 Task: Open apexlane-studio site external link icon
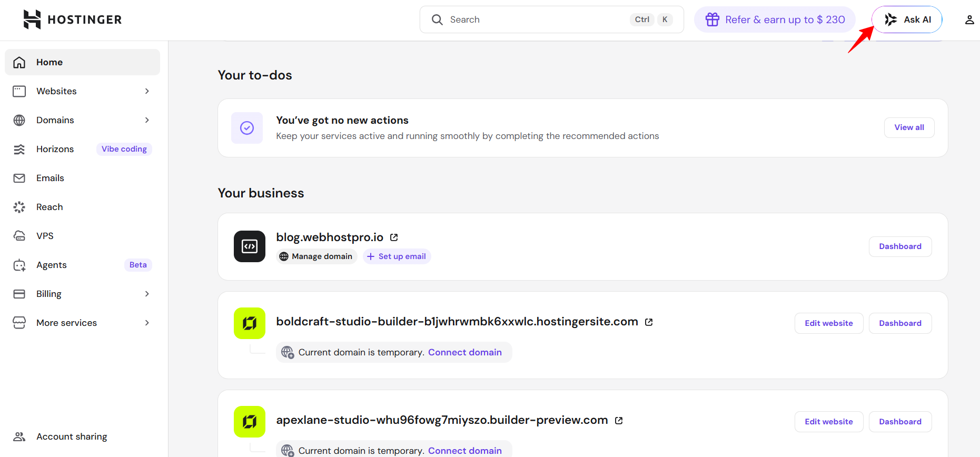(619, 420)
